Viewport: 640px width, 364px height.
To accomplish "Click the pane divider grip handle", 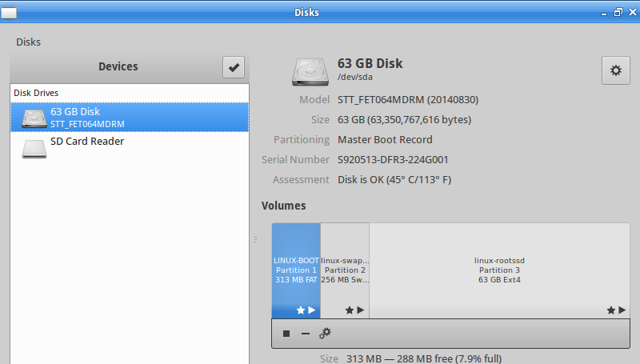I will (x=255, y=239).
